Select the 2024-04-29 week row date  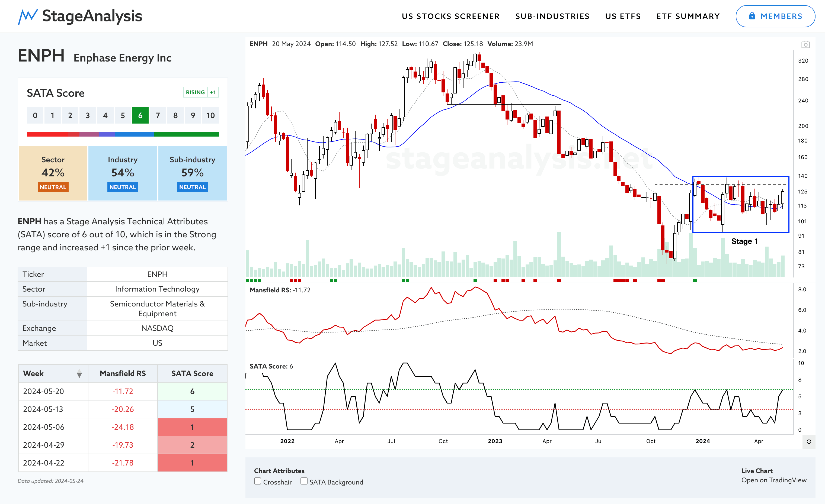[43, 445]
